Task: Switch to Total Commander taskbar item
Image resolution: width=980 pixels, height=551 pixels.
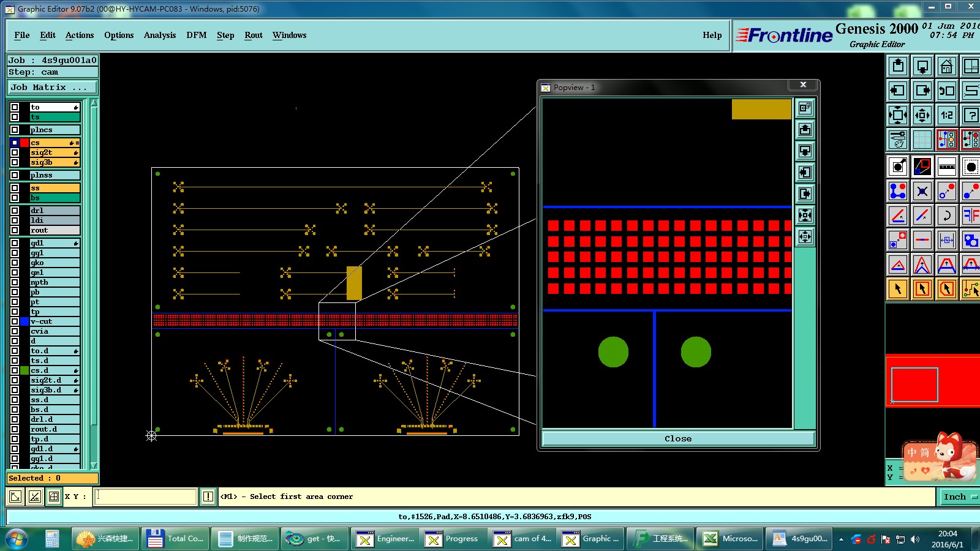Action: pos(175,539)
